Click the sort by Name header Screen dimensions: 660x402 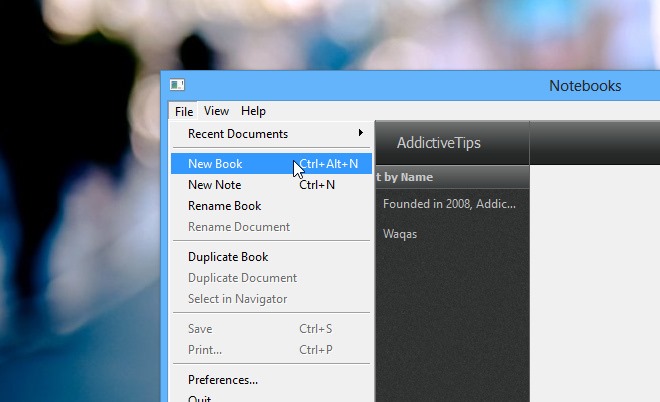452,177
